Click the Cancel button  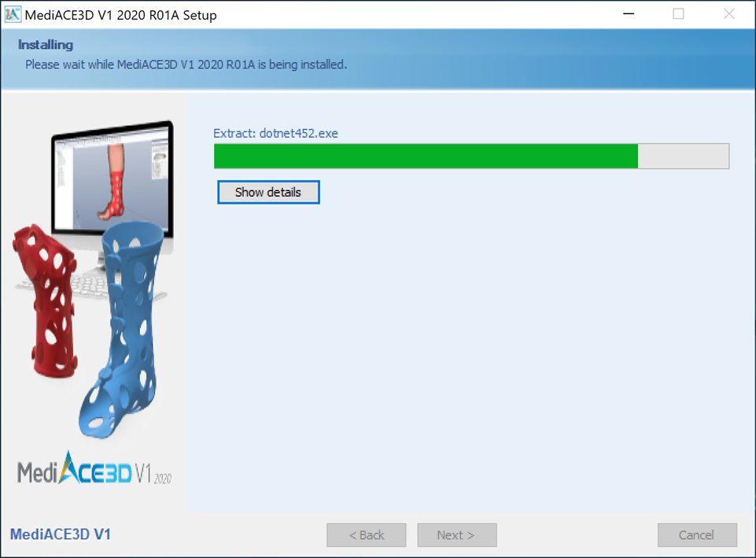pos(697,535)
